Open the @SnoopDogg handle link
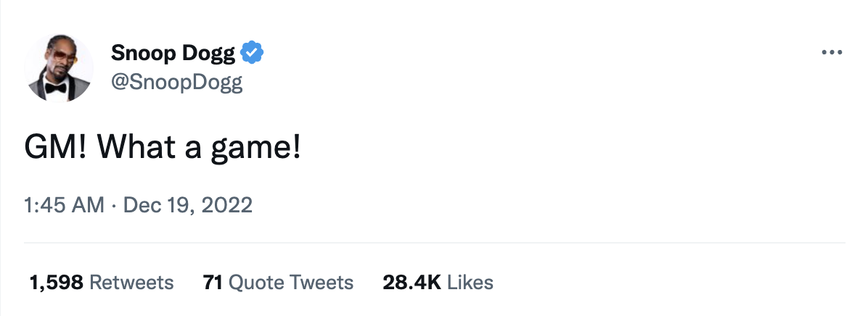Screen dimensions: 868x316 [x=176, y=83]
